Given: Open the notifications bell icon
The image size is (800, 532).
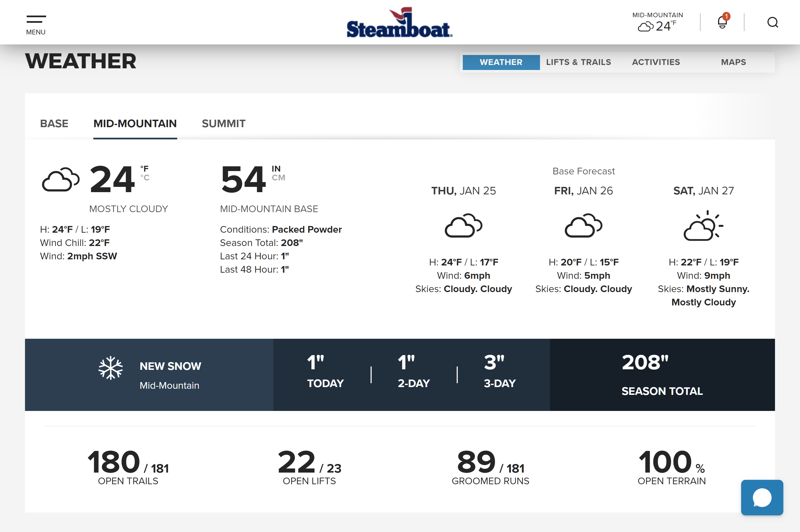Looking at the screenshot, I should click(722, 22).
